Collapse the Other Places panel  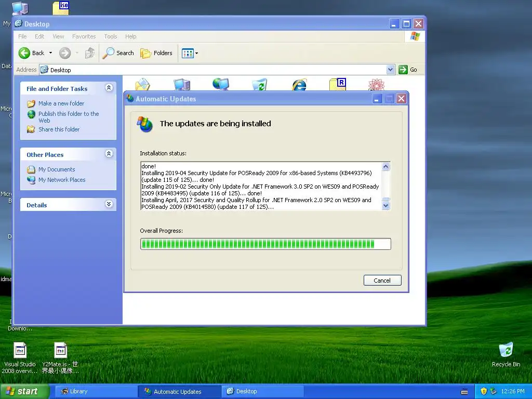(109, 154)
